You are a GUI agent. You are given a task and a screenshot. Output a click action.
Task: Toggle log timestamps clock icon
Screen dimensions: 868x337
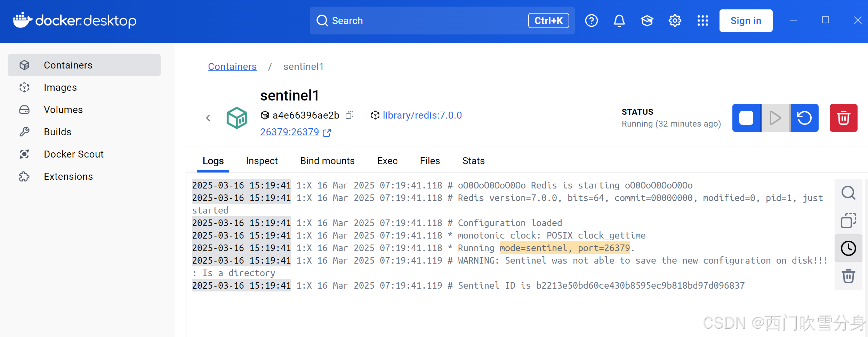848,248
